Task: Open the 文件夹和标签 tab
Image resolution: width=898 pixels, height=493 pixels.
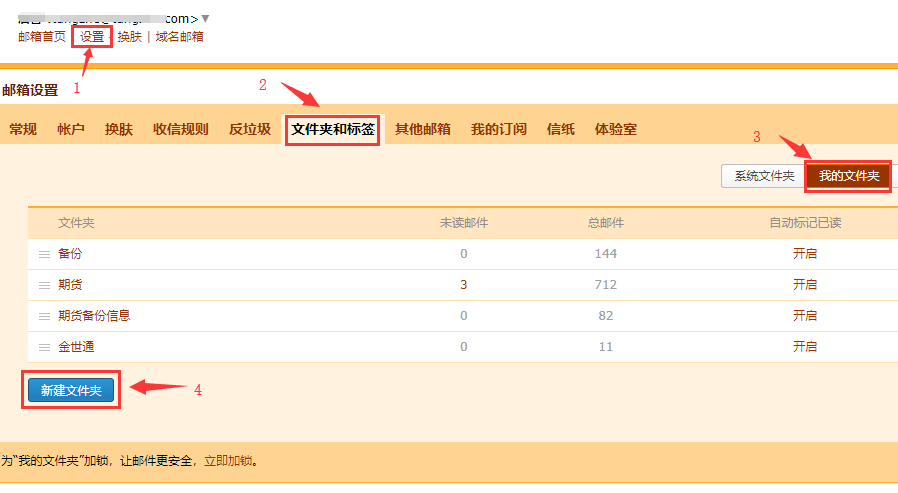Action: point(333,129)
